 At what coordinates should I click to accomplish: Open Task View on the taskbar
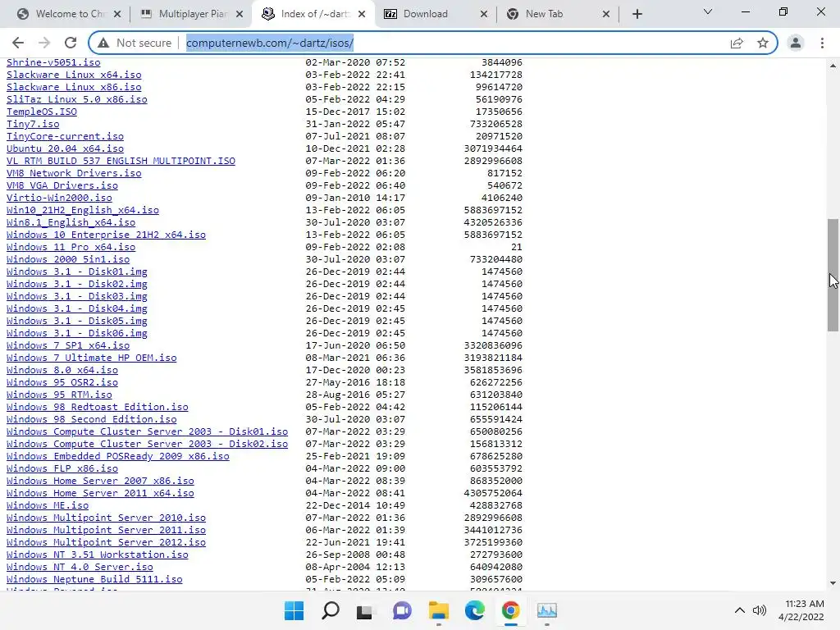[365, 610]
